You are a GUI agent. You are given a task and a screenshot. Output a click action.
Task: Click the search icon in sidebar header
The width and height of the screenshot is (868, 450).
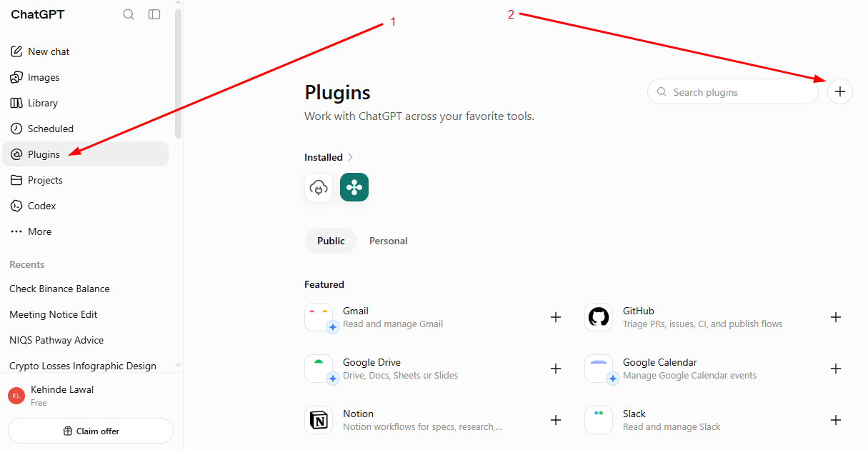[x=129, y=14]
